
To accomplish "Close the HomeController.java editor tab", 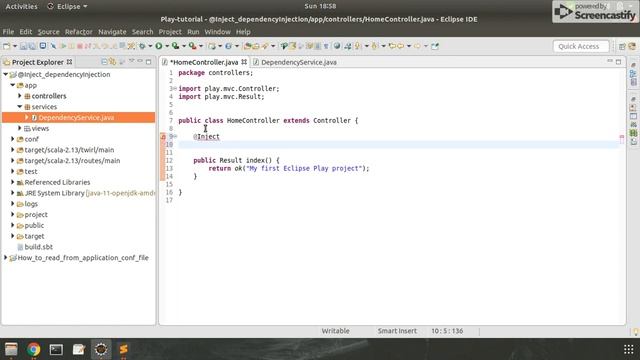I will [x=244, y=62].
